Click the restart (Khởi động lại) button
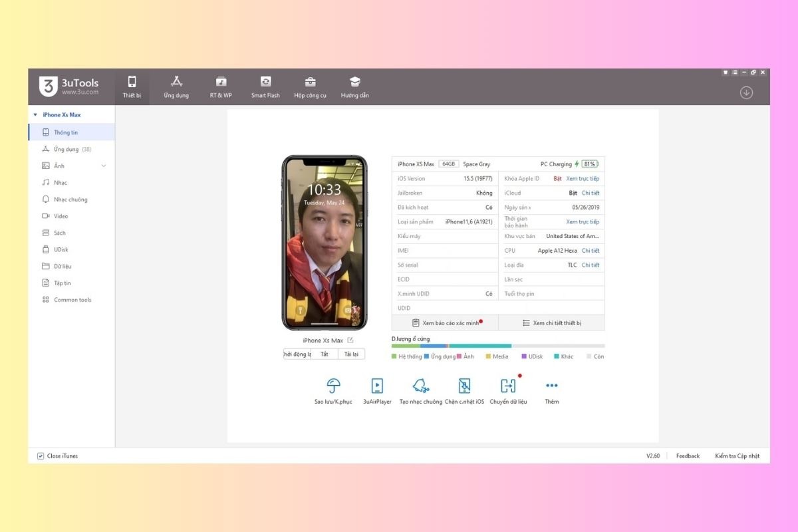Screen dimensions: 798x532 (x=297, y=354)
